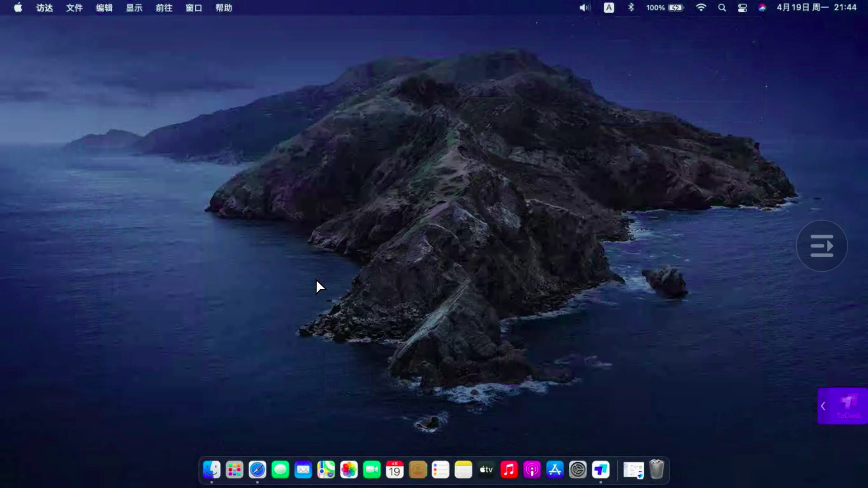Launch Safari browser in the Dock

[257, 470]
